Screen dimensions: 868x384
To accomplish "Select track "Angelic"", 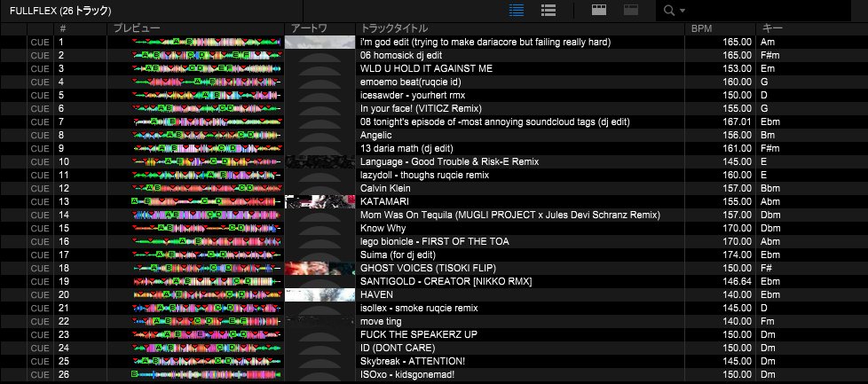I will (376, 135).
